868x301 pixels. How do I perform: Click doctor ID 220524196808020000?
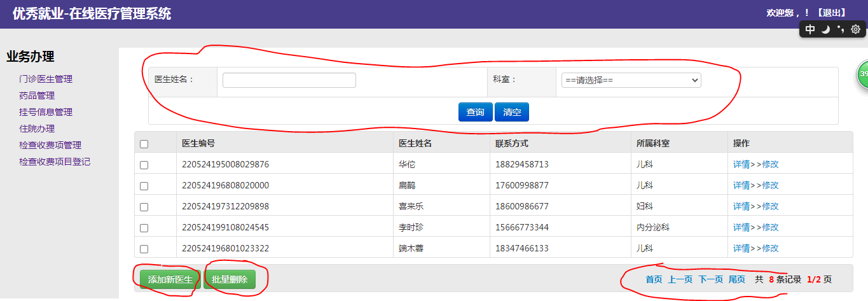[225, 185]
